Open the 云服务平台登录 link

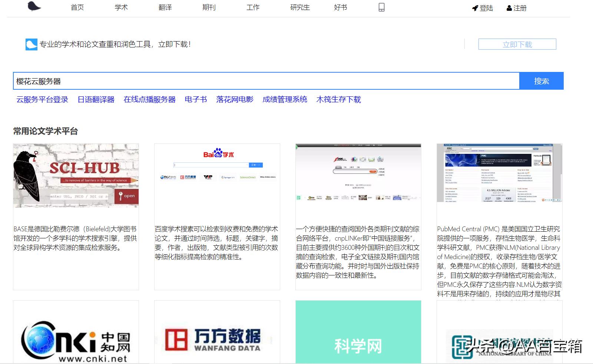pos(42,99)
